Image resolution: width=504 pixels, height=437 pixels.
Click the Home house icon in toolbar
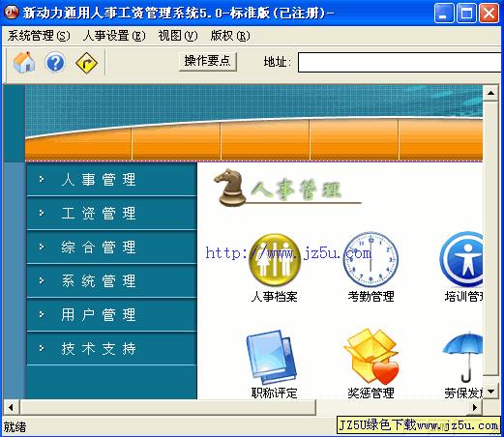(x=24, y=62)
